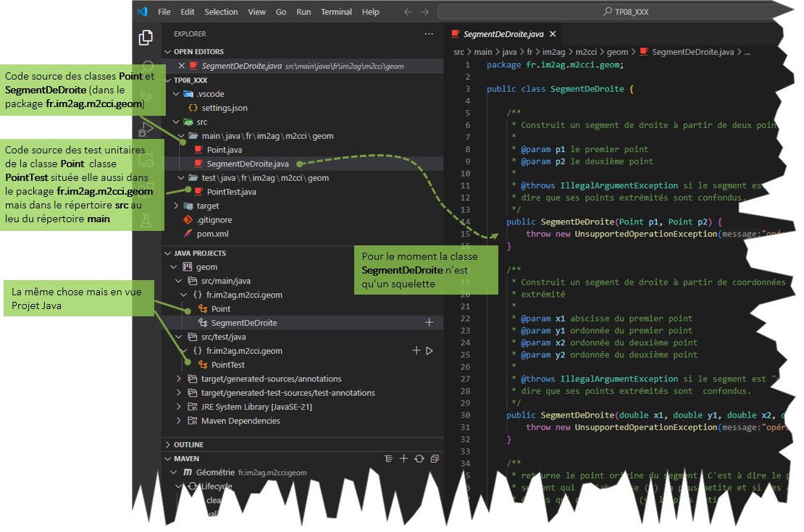Switch to SegmentDeDroite.java editor tab
Screen dimensions: 804x532
click(x=503, y=34)
